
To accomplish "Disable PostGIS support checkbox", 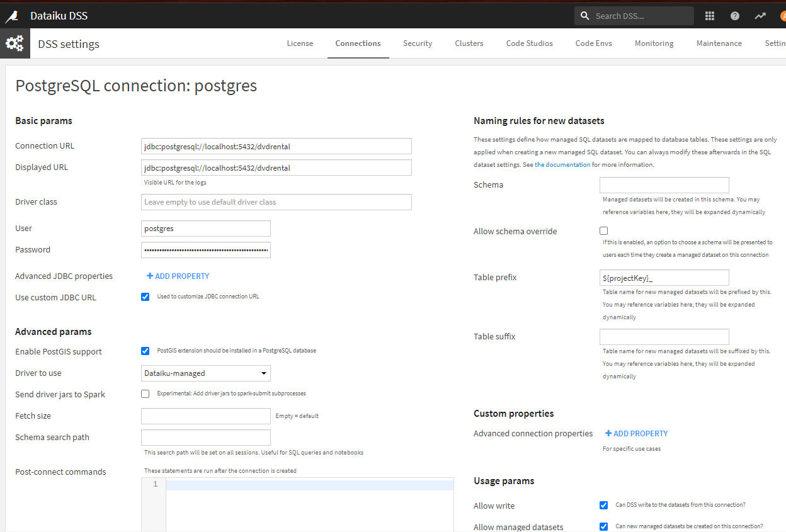I will [x=145, y=351].
